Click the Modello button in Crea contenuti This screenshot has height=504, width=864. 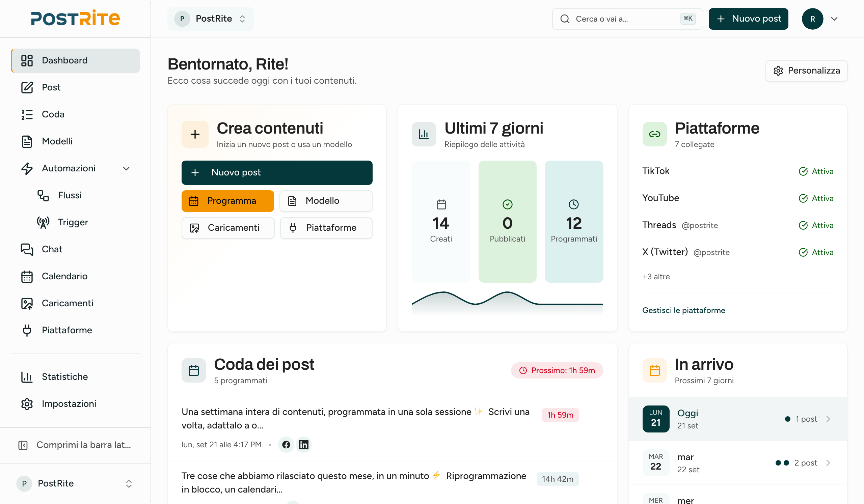click(x=326, y=201)
